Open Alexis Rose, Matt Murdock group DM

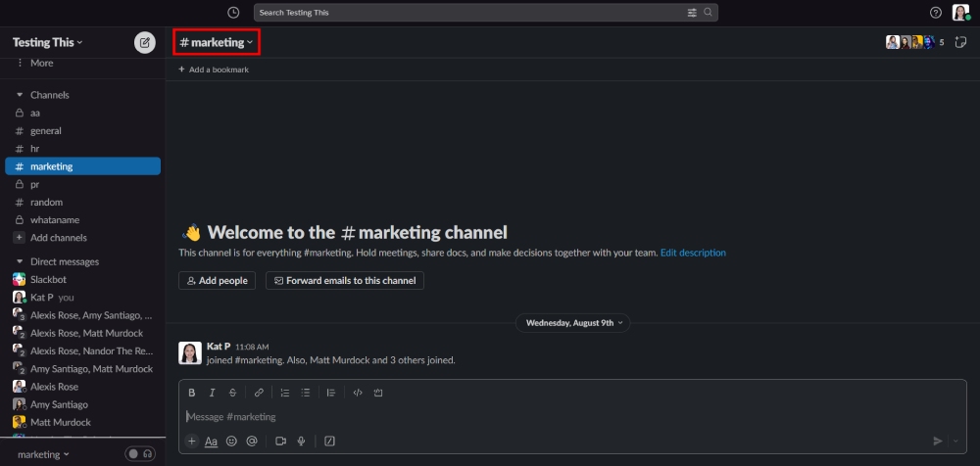[82, 333]
